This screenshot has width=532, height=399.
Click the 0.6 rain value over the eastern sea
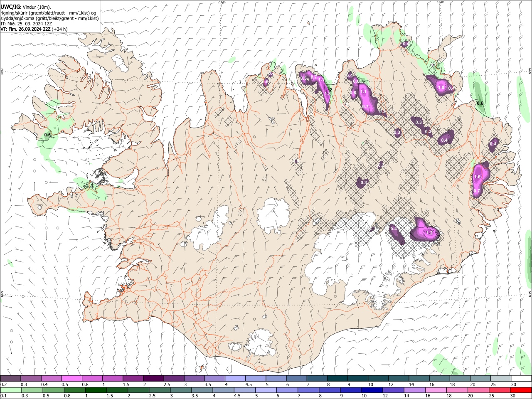[480, 103]
